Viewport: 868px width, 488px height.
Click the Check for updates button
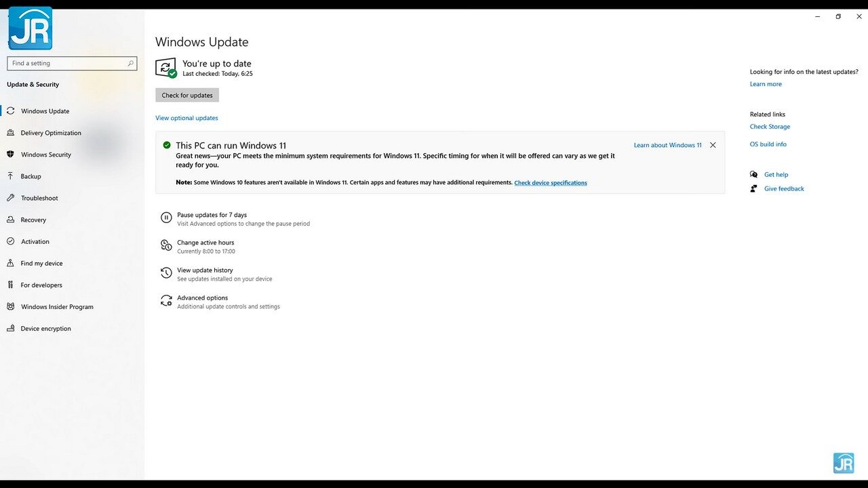coord(187,96)
